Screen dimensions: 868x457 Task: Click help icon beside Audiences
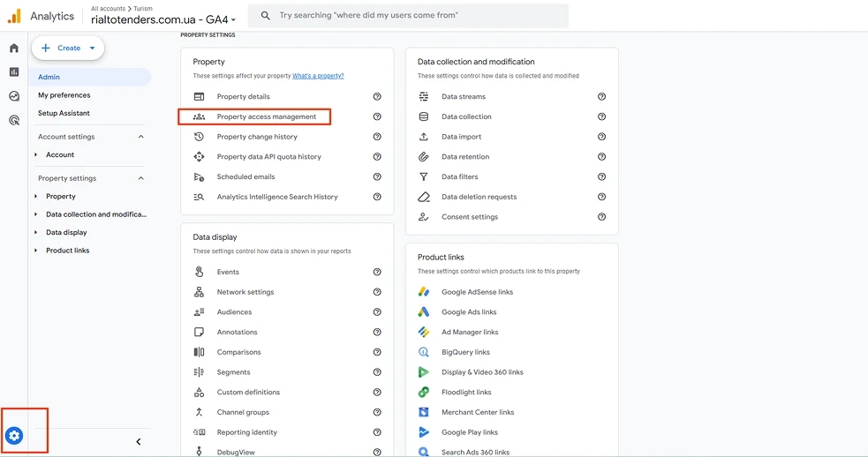pos(377,312)
